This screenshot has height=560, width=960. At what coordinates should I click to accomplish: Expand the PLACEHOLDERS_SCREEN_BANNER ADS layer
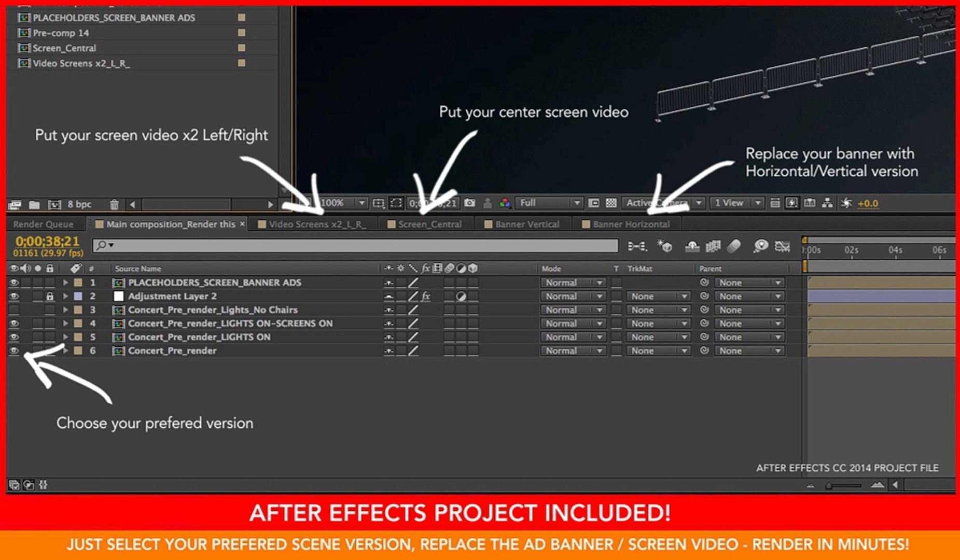65,283
